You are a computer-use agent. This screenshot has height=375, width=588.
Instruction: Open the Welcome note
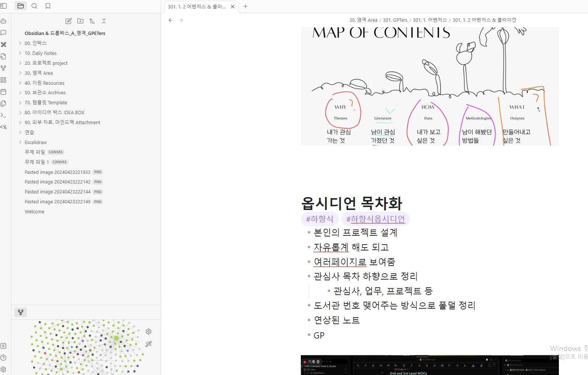point(34,211)
